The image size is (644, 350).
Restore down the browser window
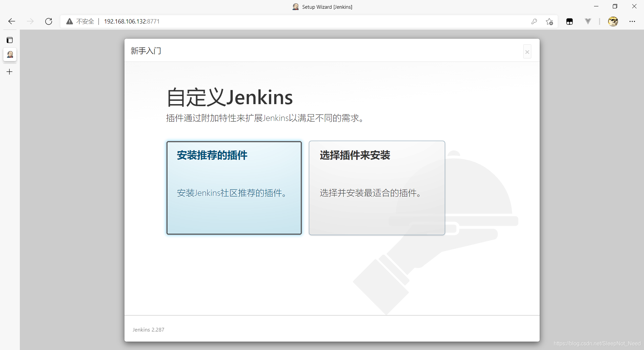[x=615, y=6]
